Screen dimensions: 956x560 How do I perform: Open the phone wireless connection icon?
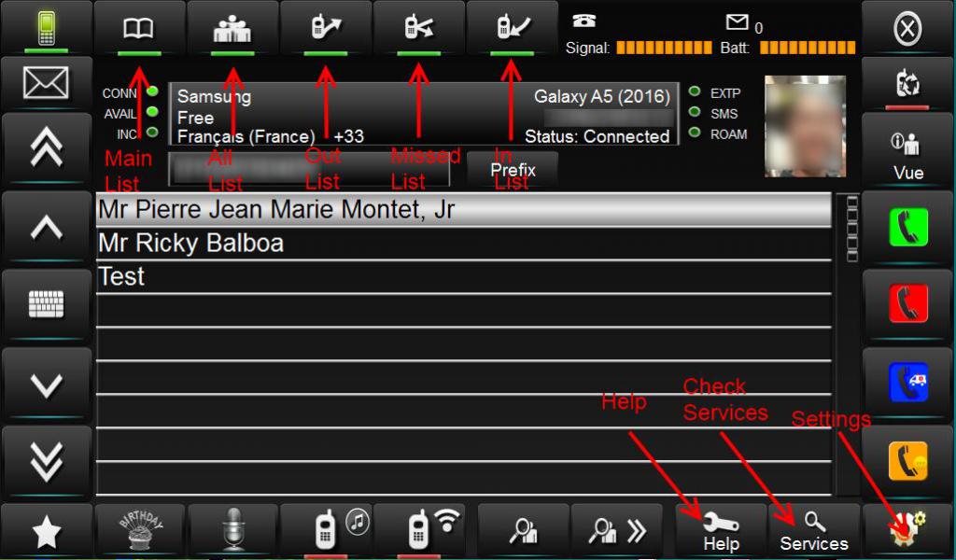419,529
